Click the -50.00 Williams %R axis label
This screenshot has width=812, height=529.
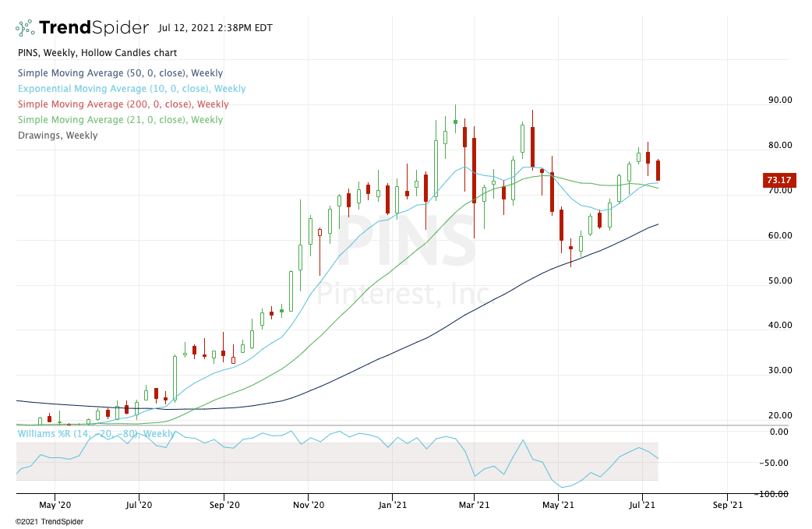774,463
